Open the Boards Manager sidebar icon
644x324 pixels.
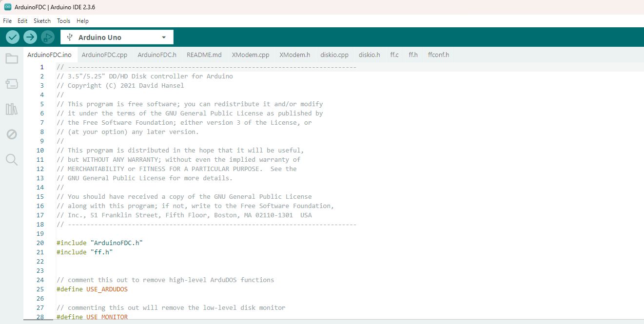point(12,84)
